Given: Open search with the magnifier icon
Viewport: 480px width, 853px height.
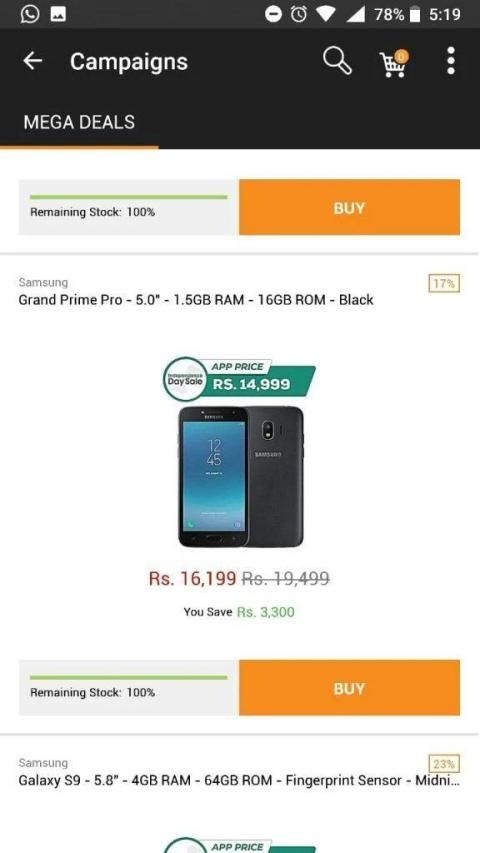Looking at the screenshot, I should click(x=337, y=60).
